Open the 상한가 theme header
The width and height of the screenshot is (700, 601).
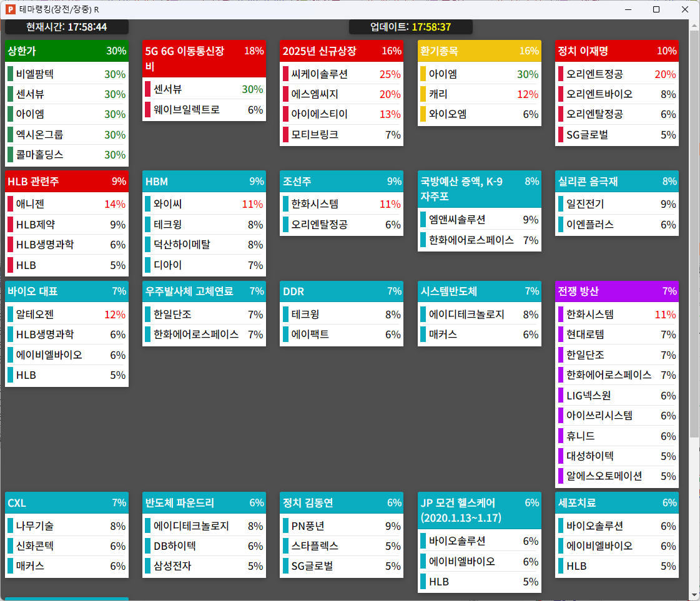67,51
